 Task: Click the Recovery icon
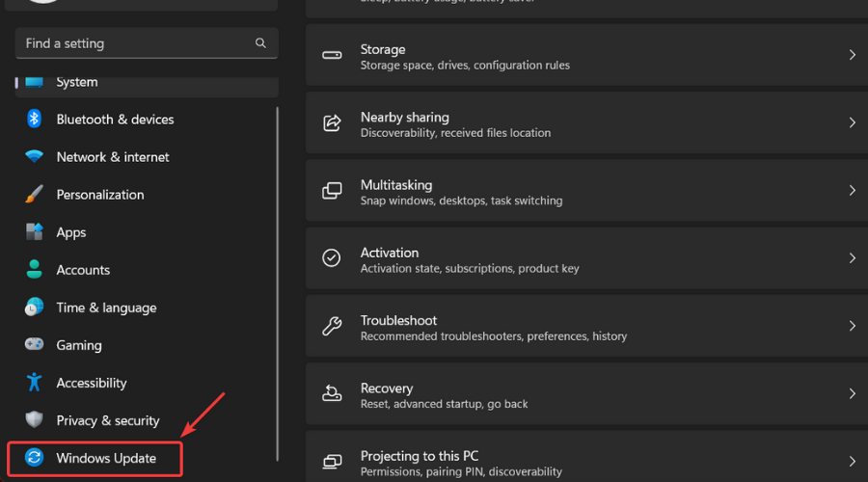332,393
